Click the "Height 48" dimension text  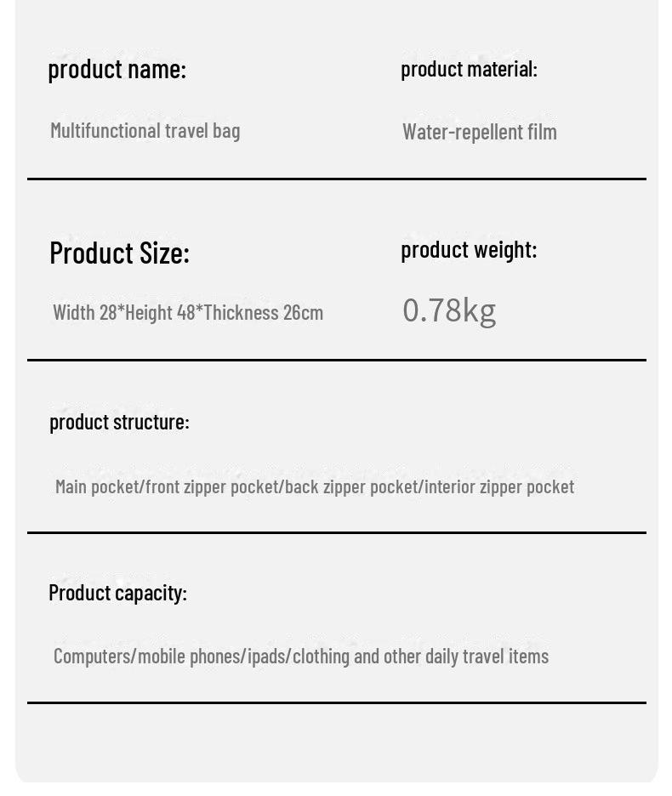[160, 312]
